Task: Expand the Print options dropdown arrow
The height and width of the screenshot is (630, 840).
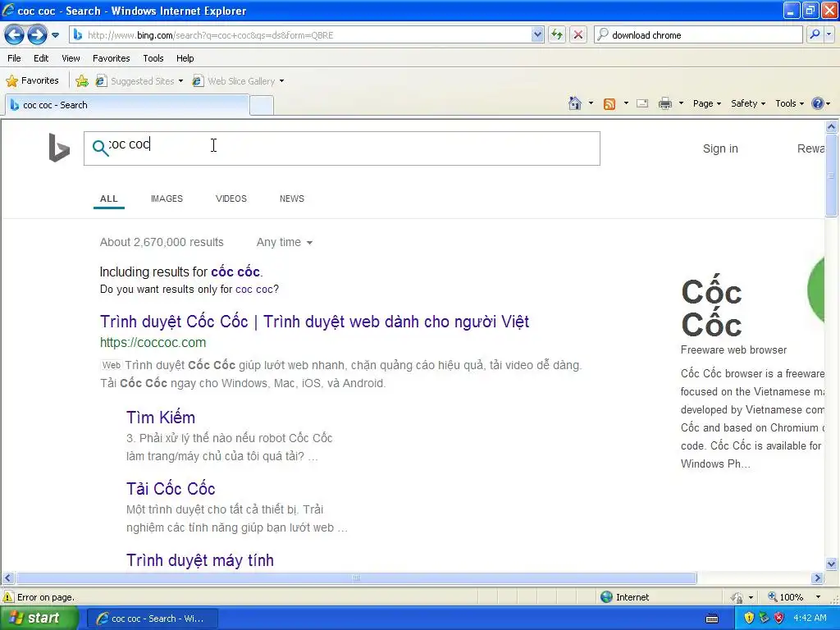Action: [x=681, y=103]
